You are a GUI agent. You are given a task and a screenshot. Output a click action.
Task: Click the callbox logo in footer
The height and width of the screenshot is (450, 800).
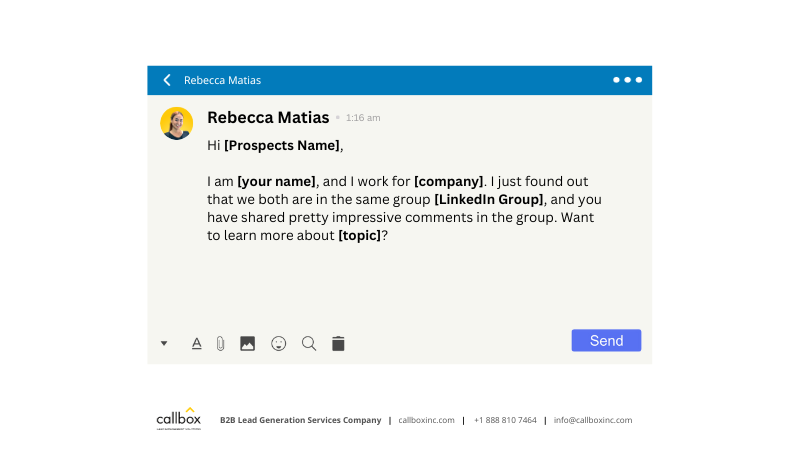coord(179,418)
